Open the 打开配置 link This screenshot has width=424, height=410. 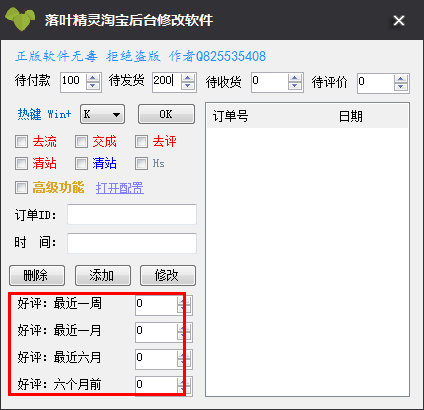point(120,188)
